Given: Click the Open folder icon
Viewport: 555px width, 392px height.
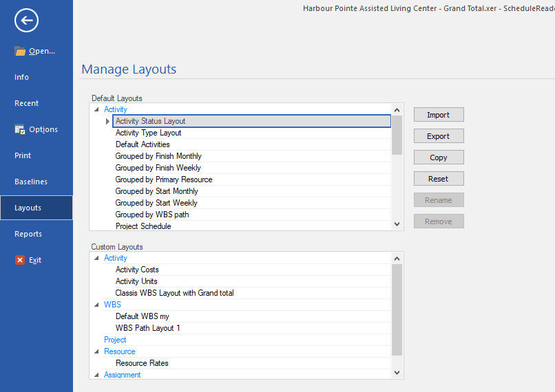Looking at the screenshot, I should [20, 52].
